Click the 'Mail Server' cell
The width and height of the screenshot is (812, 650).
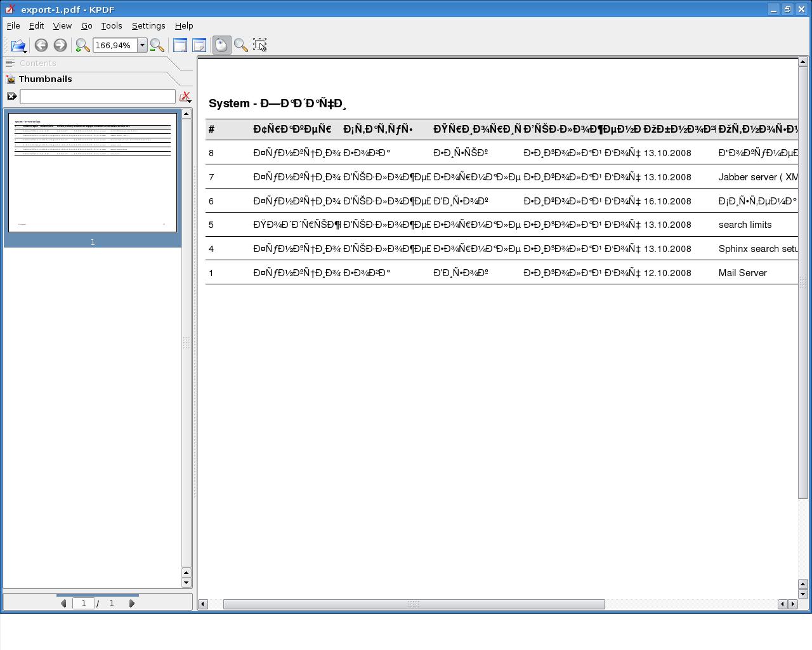pyautogui.click(x=742, y=273)
